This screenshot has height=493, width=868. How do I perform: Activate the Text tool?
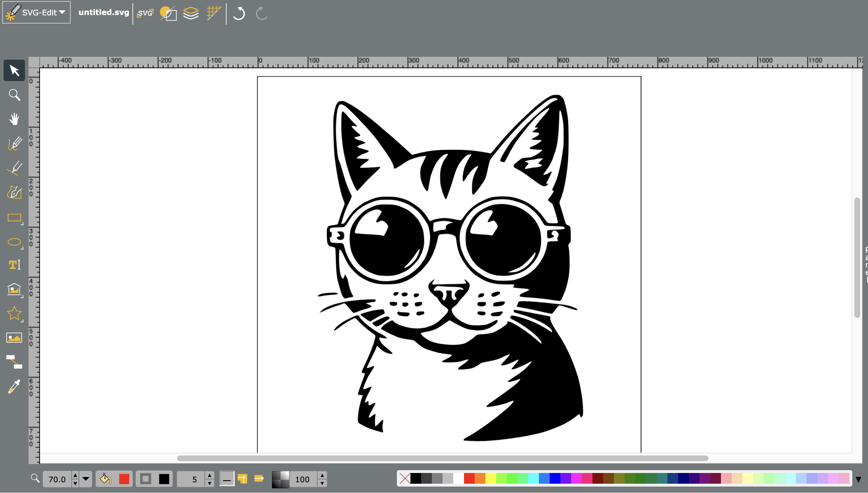coord(14,264)
